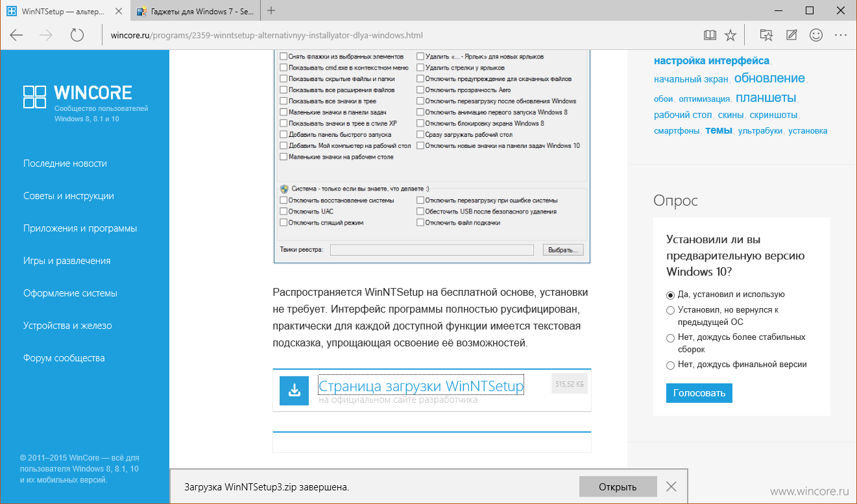Open Советы и инструкции section

pos(69,196)
